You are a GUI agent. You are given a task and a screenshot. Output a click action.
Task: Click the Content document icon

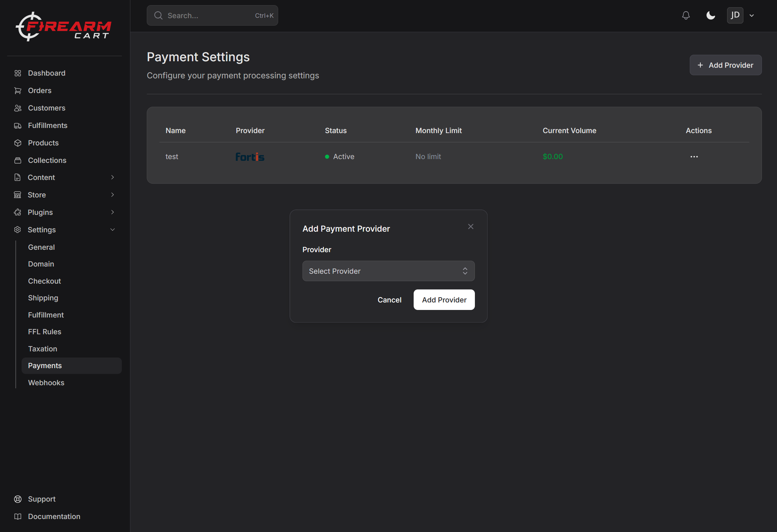18,177
